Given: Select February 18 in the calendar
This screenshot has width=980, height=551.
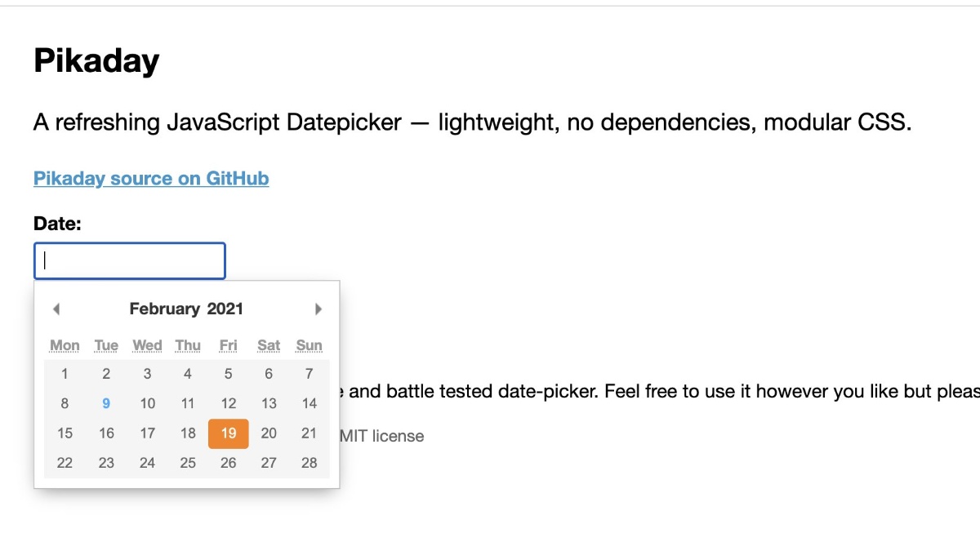Looking at the screenshot, I should (188, 433).
